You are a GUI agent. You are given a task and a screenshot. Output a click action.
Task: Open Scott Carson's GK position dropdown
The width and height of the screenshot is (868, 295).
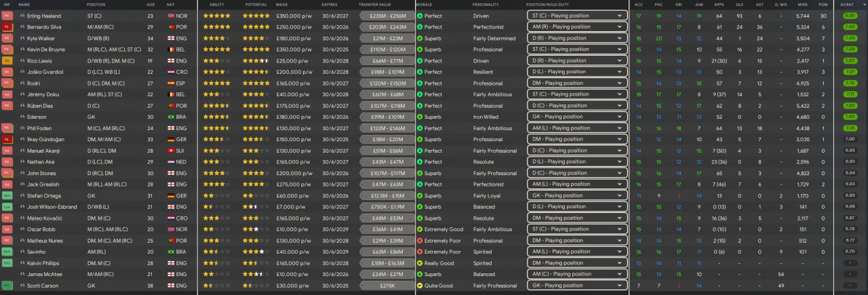point(576,286)
